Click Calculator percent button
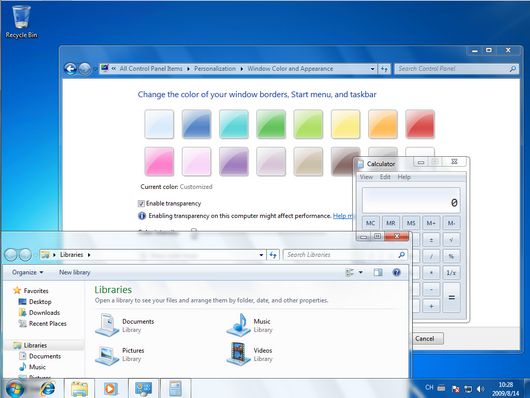Image resolution: width=530 pixels, height=398 pixels. 451,256
